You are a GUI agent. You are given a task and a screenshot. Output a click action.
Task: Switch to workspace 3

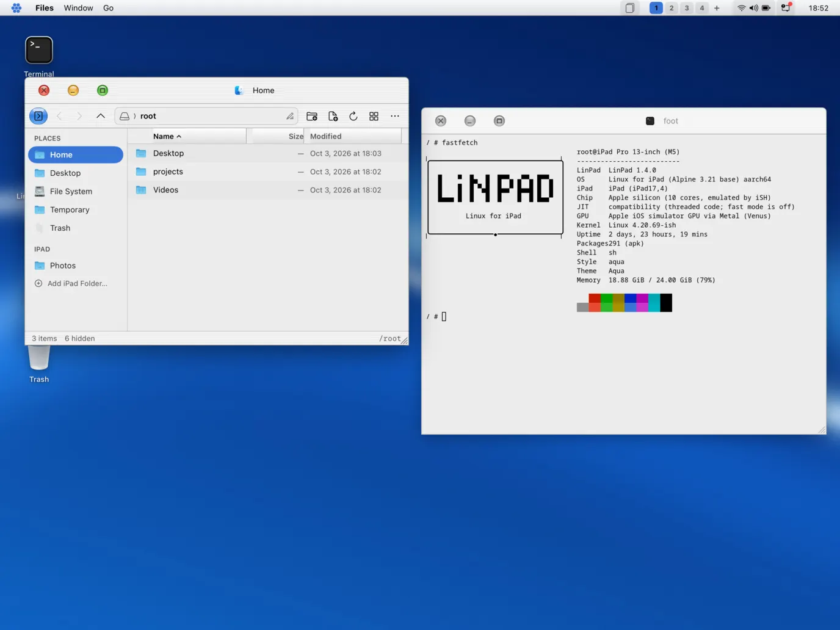tap(687, 8)
